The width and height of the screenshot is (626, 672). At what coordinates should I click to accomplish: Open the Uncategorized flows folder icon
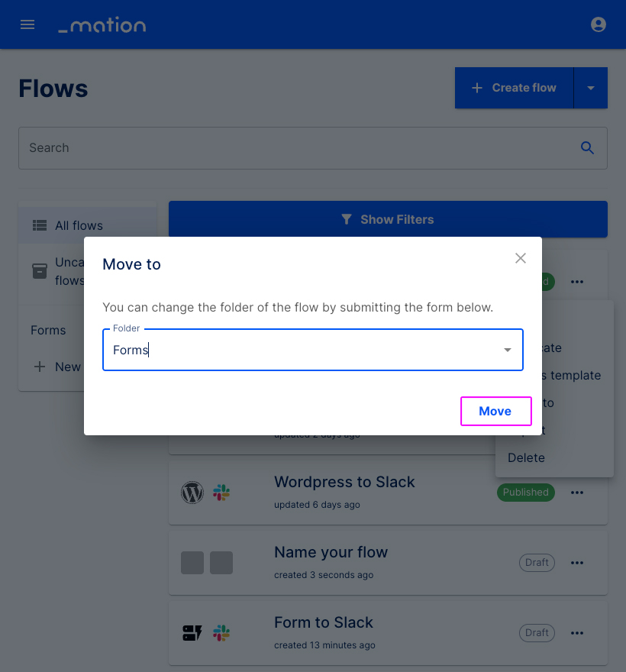39,271
